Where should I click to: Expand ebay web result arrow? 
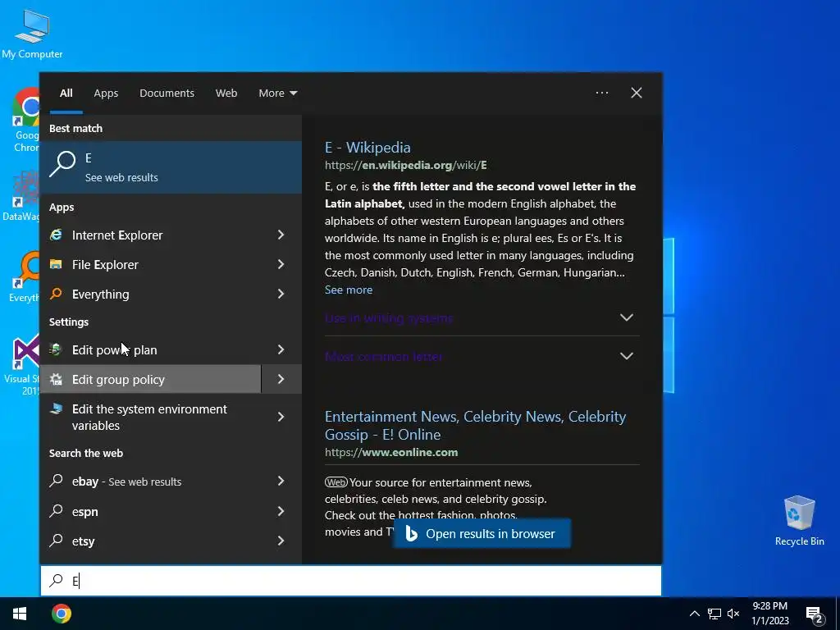click(x=281, y=481)
